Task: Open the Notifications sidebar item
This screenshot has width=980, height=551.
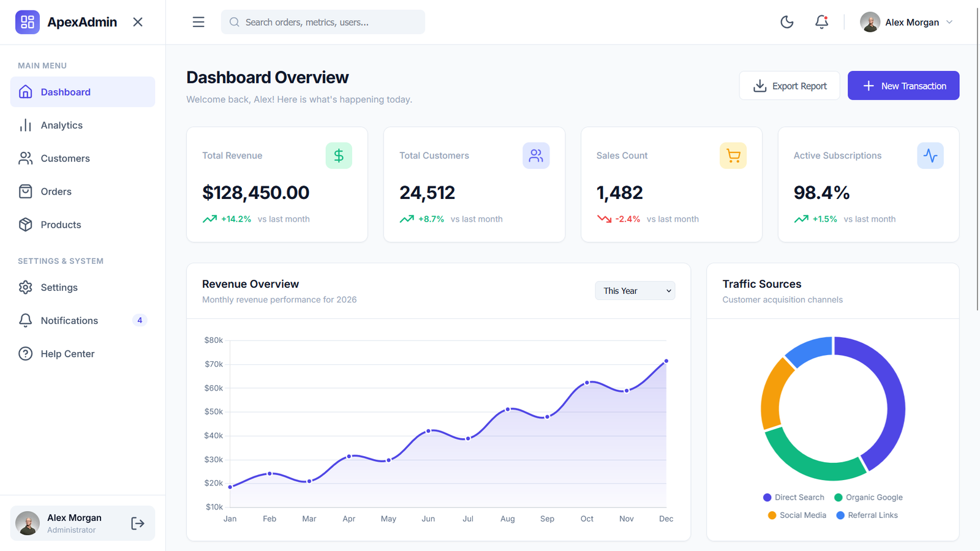Action: [x=83, y=320]
